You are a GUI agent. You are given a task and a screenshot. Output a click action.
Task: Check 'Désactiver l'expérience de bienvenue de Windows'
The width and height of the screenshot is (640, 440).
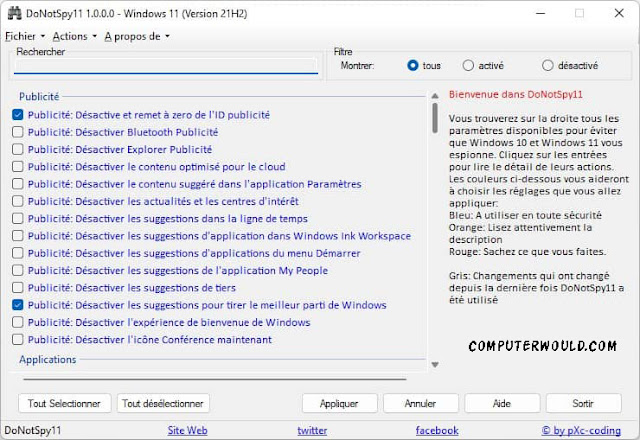(x=18, y=322)
